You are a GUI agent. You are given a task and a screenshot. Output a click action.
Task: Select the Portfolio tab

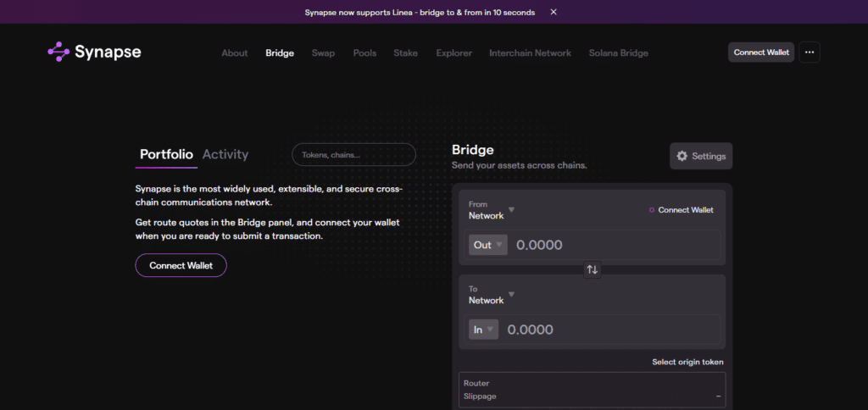click(167, 154)
